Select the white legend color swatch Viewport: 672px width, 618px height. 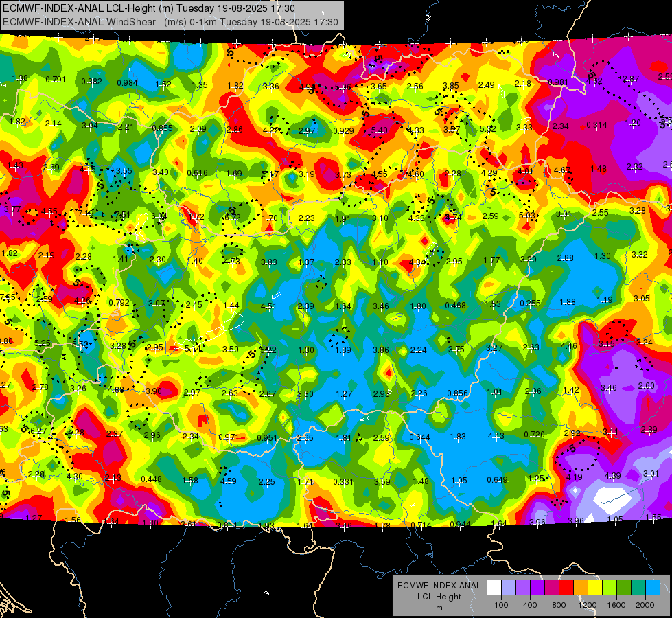[x=494, y=588]
